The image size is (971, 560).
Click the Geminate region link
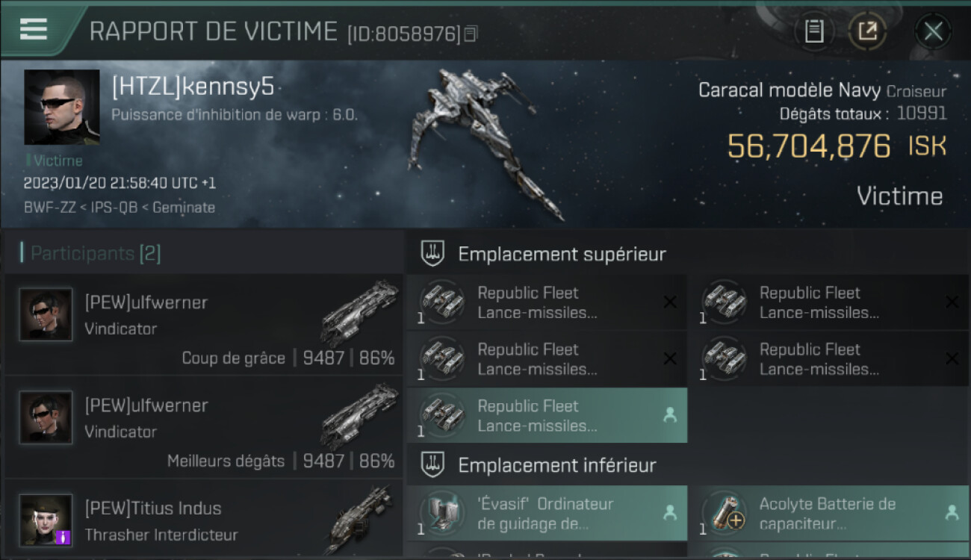[x=184, y=208]
